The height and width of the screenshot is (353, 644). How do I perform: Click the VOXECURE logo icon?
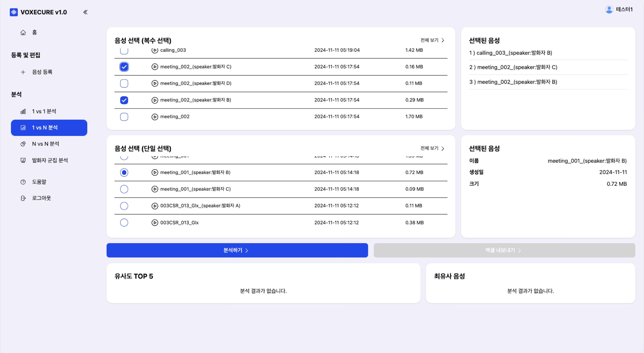14,12
